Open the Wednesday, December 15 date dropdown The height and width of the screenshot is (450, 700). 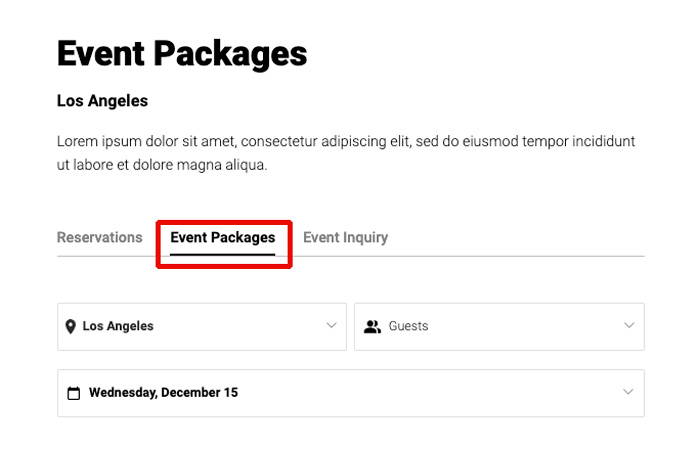pyautogui.click(x=163, y=393)
